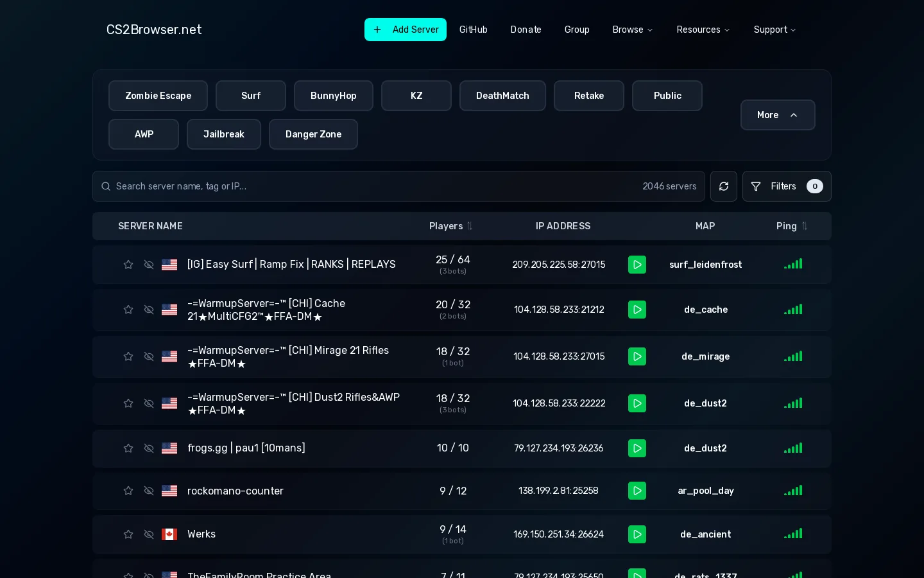Join frogs.gg pau1 server via play icon
The image size is (924, 578).
point(637,448)
